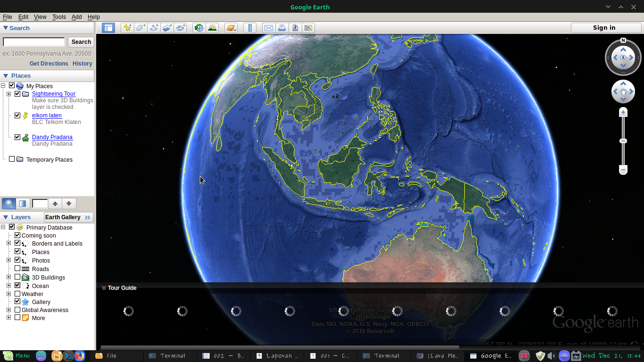The width and height of the screenshot is (644, 362).
Task: Click the search text input field
Action: coord(34,42)
